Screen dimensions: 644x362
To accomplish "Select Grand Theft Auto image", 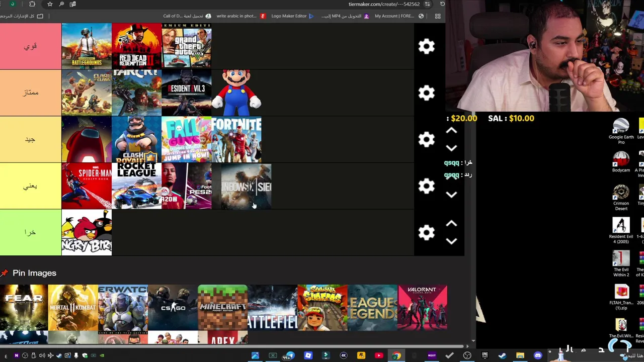I will [186, 46].
